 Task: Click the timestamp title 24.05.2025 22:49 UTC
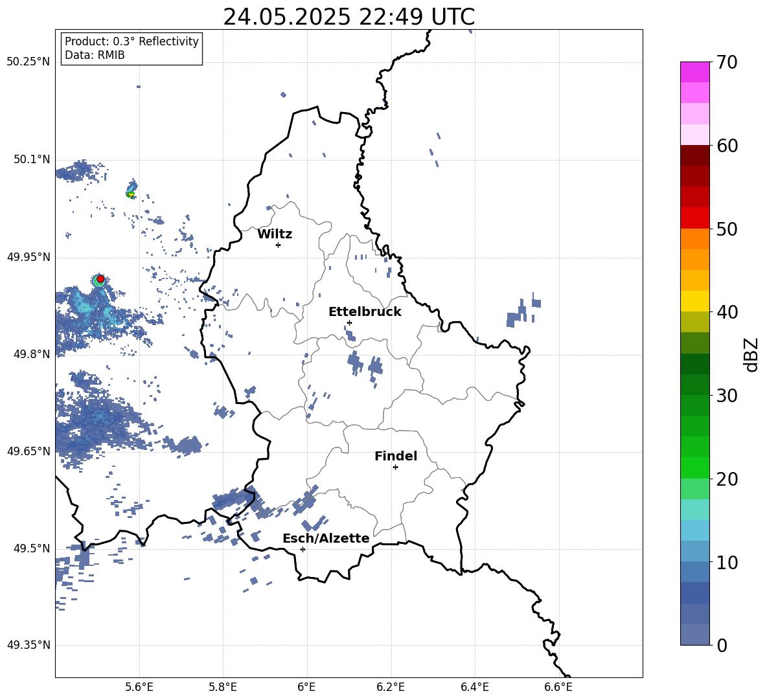click(x=349, y=17)
